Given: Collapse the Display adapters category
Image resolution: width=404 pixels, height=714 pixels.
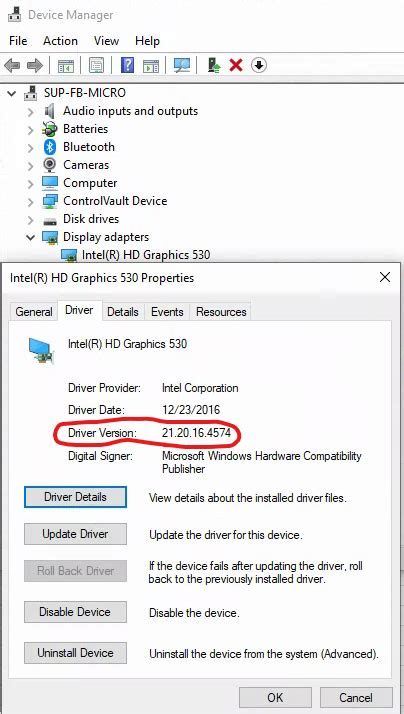Looking at the screenshot, I should click(x=30, y=237).
